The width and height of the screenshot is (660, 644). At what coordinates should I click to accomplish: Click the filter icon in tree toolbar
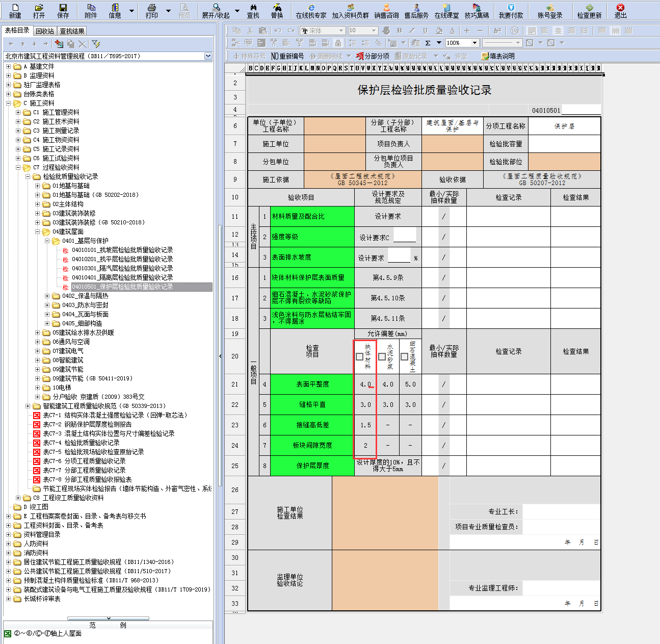pos(96,44)
